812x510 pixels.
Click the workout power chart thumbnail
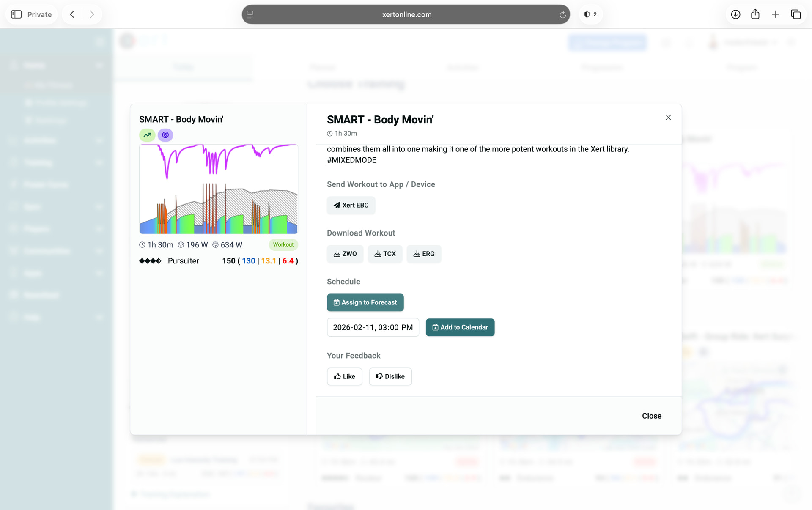coord(219,189)
